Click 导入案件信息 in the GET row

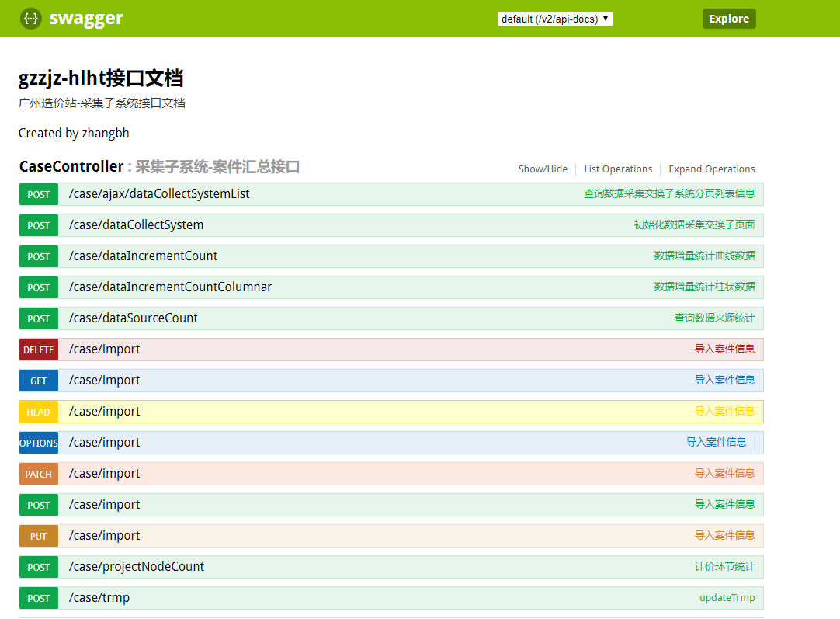(x=725, y=380)
